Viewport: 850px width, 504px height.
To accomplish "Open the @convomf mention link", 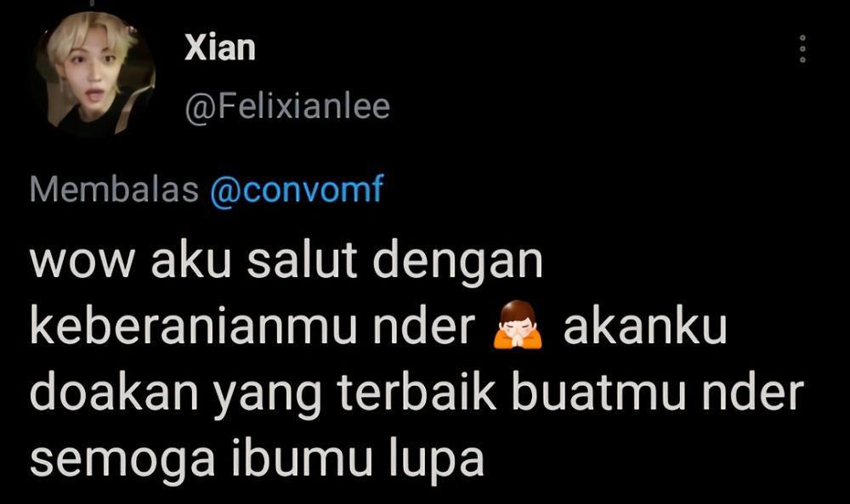I will click(297, 190).
